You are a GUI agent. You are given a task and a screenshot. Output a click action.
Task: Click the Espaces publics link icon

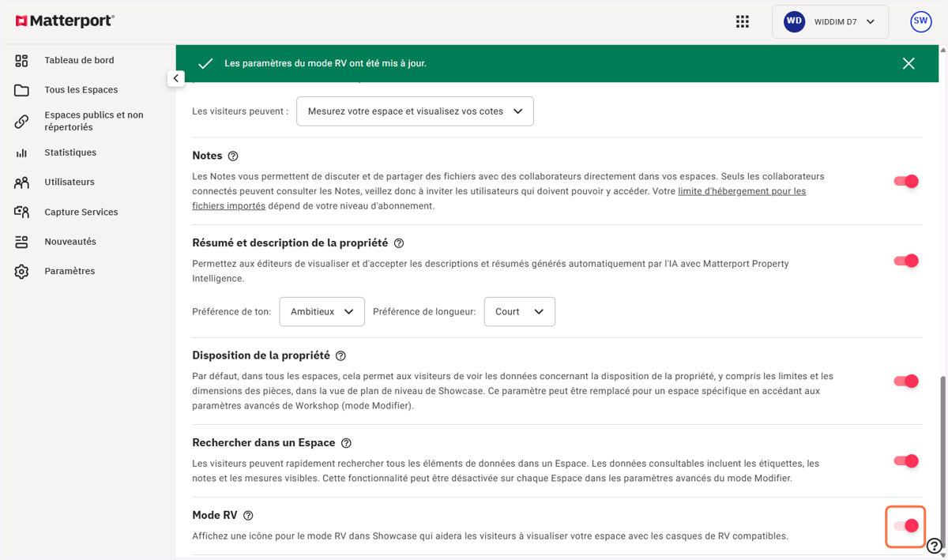point(21,122)
